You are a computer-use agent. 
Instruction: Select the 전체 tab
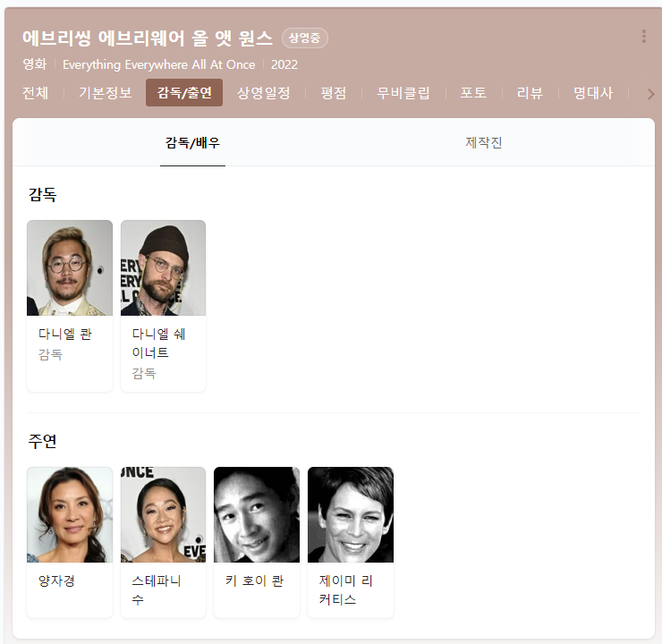[35, 93]
